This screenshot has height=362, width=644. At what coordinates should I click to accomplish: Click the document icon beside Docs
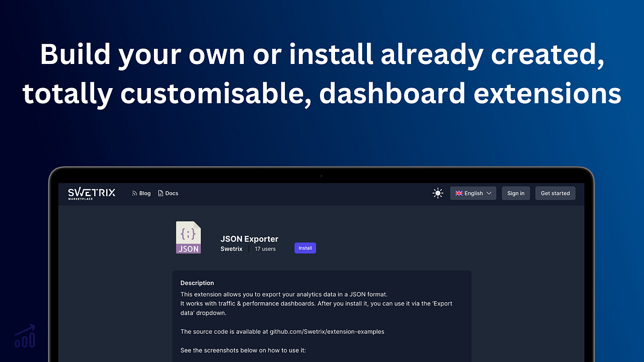coord(161,193)
